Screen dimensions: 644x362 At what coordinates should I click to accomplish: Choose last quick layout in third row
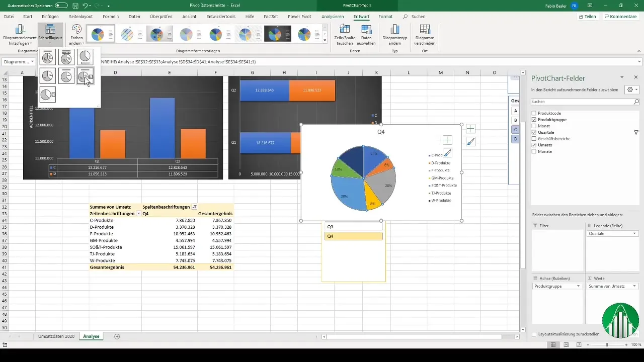pos(48,95)
